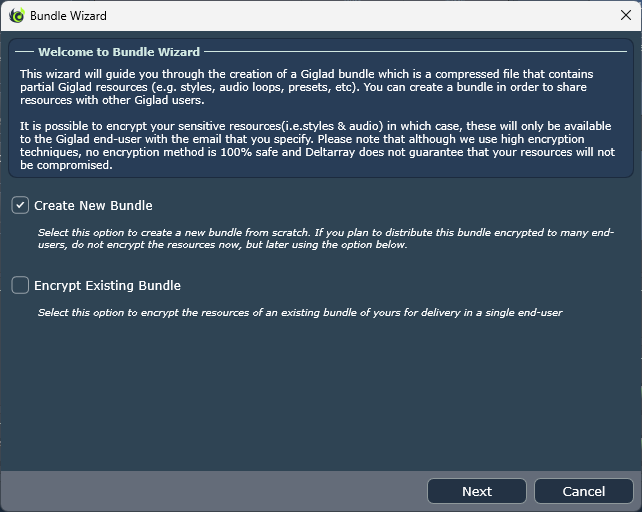Uncheck the Create New Bundle checkbox
Image resolution: width=642 pixels, height=512 pixels.
(x=20, y=205)
